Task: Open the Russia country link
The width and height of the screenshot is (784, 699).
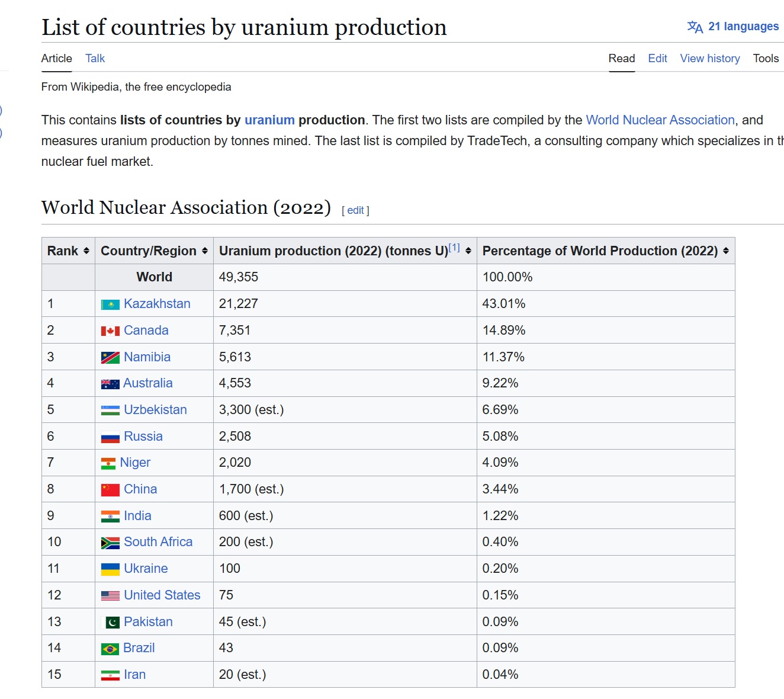Action: click(x=143, y=437)
